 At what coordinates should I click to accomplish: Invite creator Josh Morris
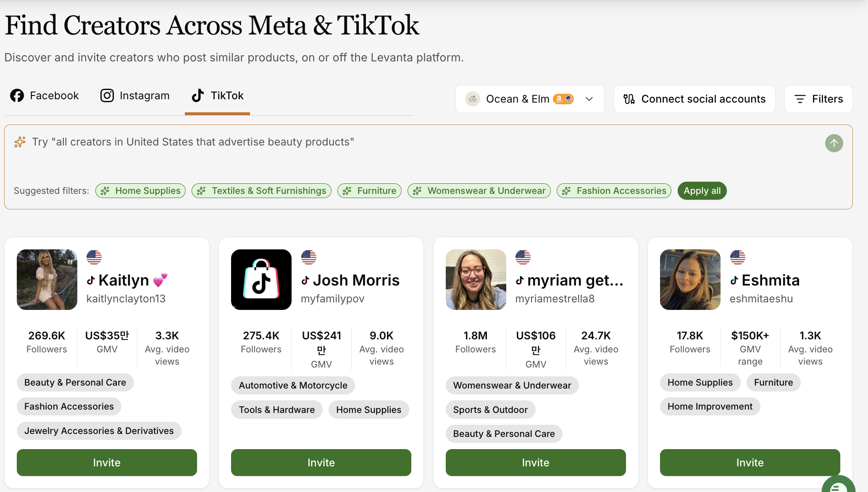(321, 463)
